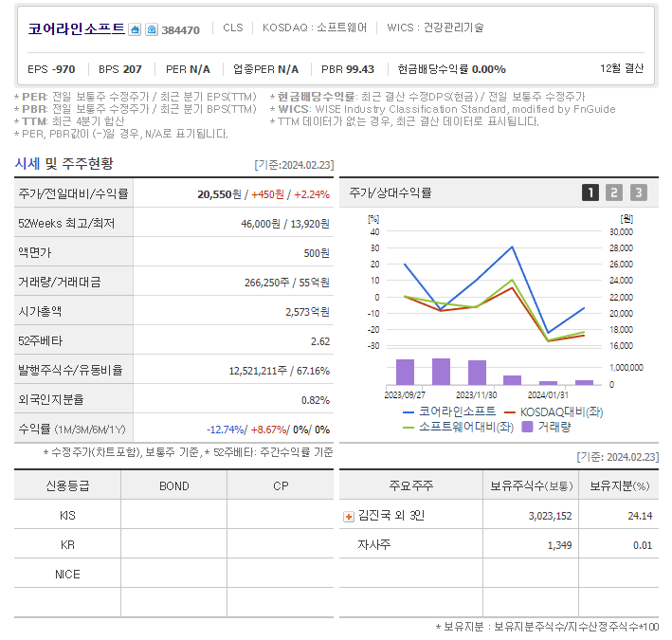Image resolution: width=672 pixels, height=640 pixels.
Task: Click the 보유지분(%) column header
Action: tap(620, 486)
